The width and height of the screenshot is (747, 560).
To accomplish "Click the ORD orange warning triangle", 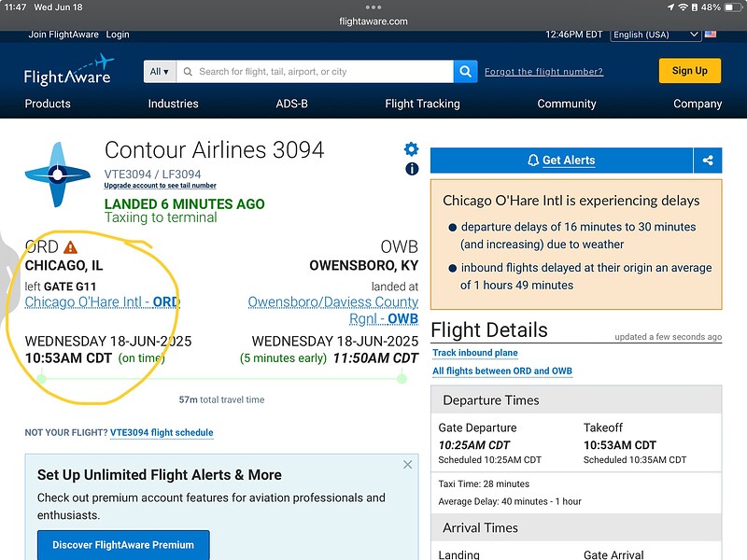I will tap(70, 247).
